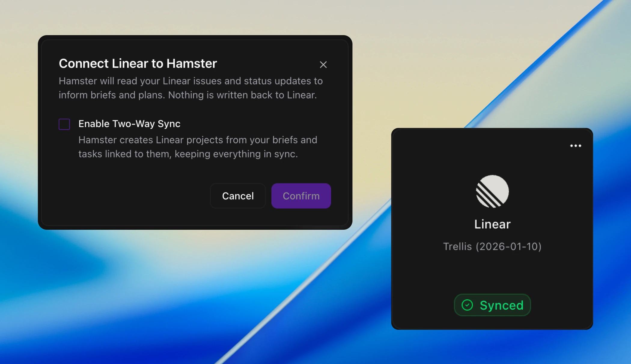Viewport: 631px width, 364px height.
Task: Select the Linear integration name
Action: (x=492, y=224)
